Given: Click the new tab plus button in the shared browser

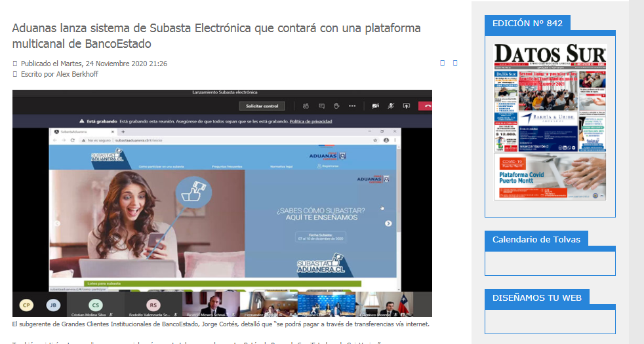Looking at the screenshot, I should (x=123, y=132).
